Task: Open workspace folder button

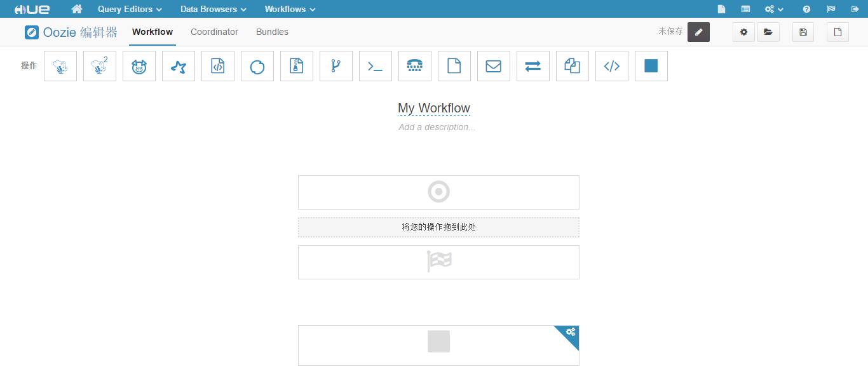Action: [768, 32]
